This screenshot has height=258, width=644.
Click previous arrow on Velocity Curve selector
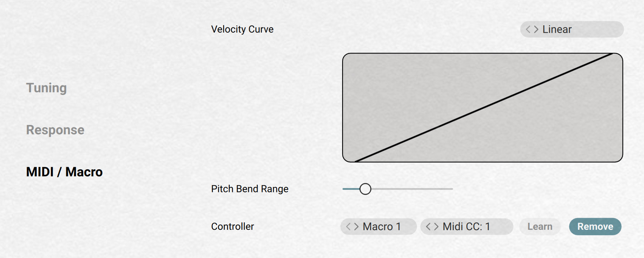pyautogui.click(x=528, y=29)
